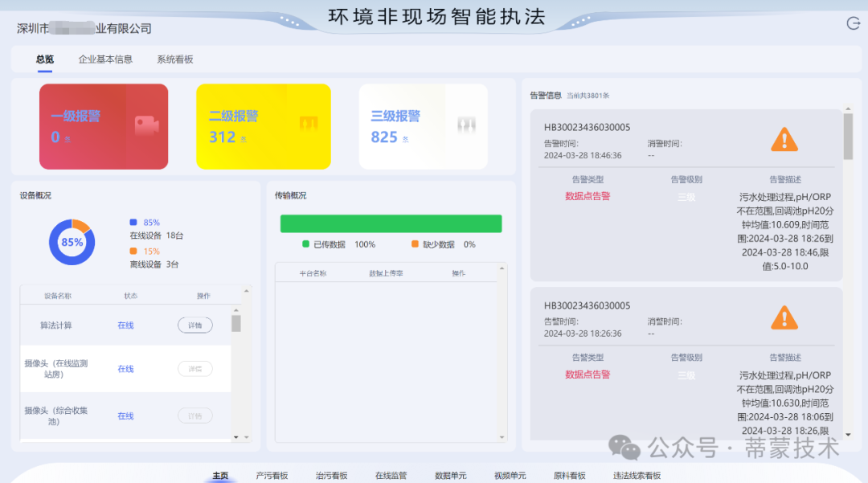This screenshot has width=868, height=483.
Task: Click the green 已传数据 progress bar
Action: pos(391,223)
